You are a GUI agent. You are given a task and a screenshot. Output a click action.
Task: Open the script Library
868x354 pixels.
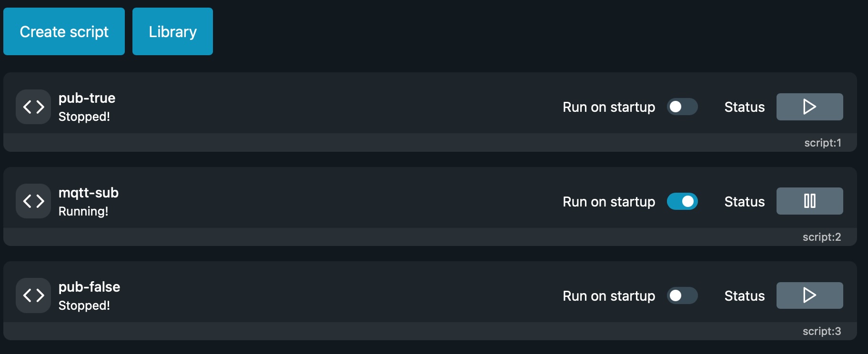[172, 31]
